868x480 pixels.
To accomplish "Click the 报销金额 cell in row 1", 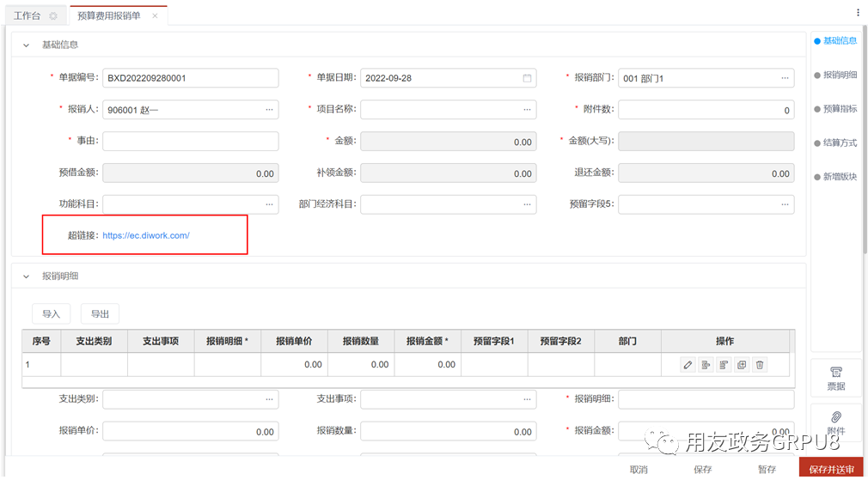I will click(428, 365).
